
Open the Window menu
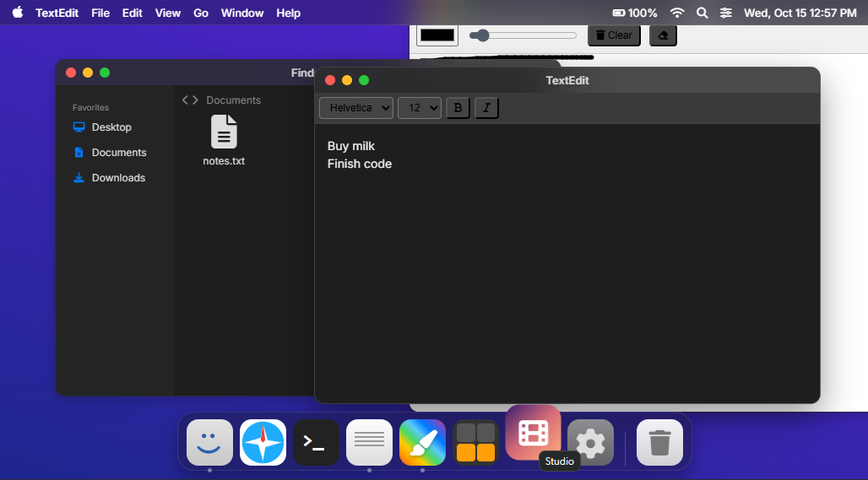point(242,13)
